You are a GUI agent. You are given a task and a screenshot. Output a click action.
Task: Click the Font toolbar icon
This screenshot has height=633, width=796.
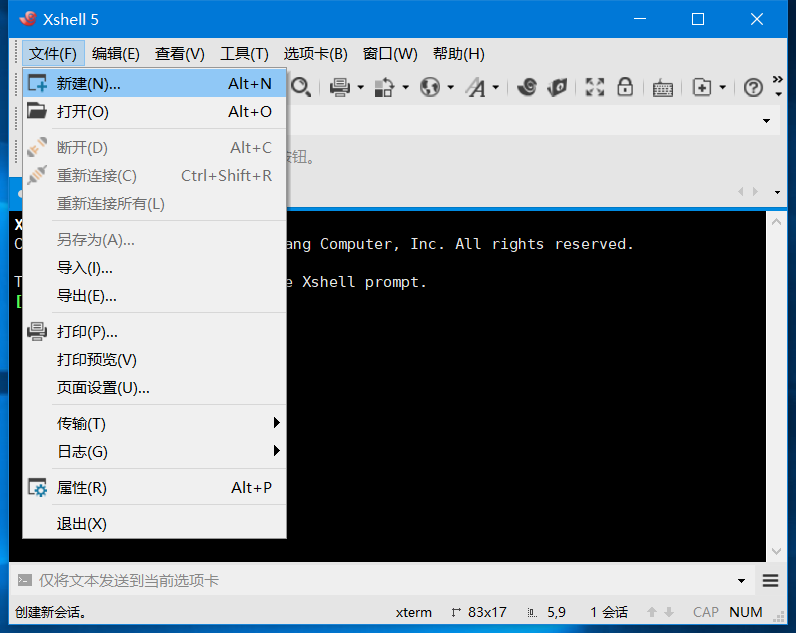(476, 87)
